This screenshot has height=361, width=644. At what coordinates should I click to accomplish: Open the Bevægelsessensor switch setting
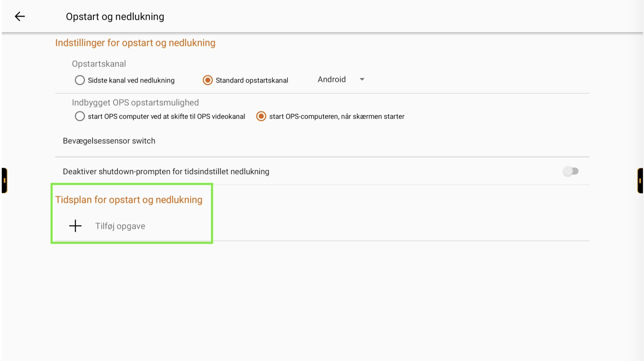click(x=109, y=141)
